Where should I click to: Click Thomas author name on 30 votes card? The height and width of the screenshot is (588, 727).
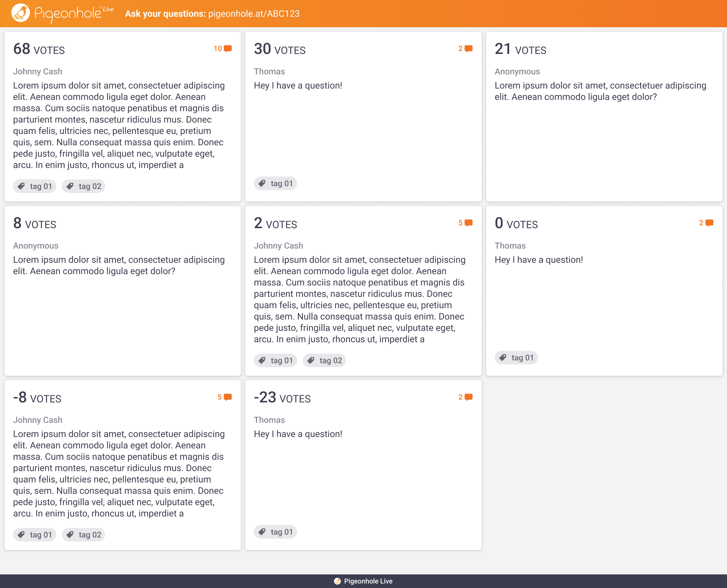click(x=269, y=72)
